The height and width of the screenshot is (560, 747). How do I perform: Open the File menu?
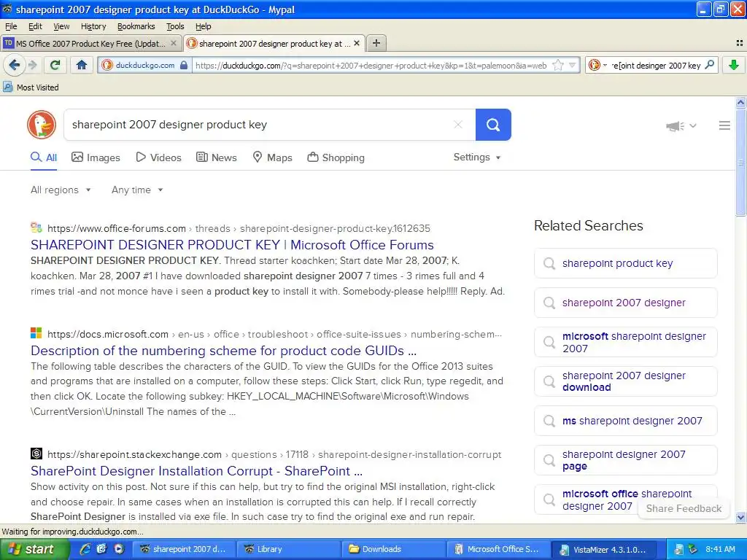coord(10,26)
